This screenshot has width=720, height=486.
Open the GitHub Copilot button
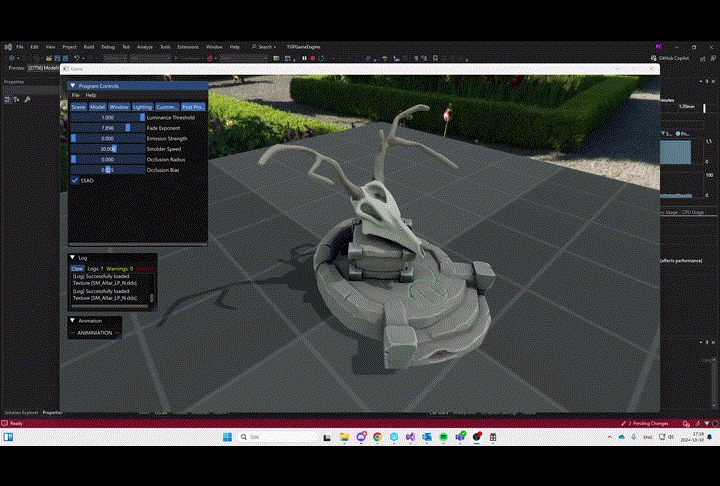click(670, 58)
